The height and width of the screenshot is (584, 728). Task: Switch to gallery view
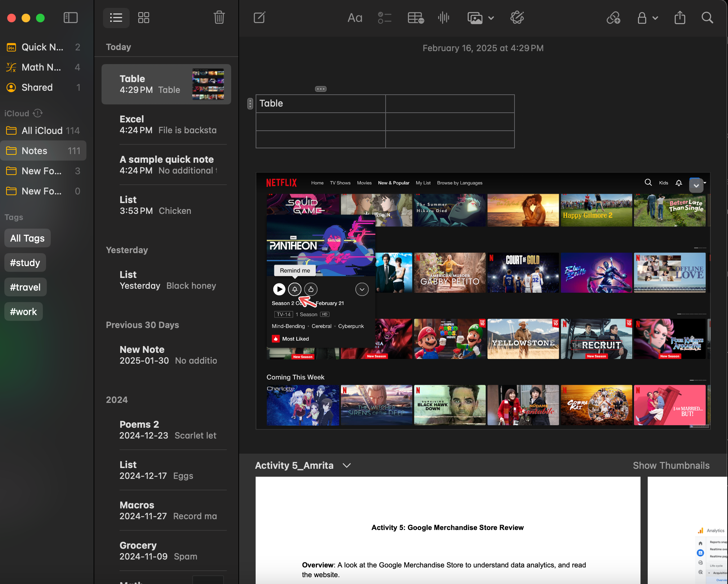144,18
